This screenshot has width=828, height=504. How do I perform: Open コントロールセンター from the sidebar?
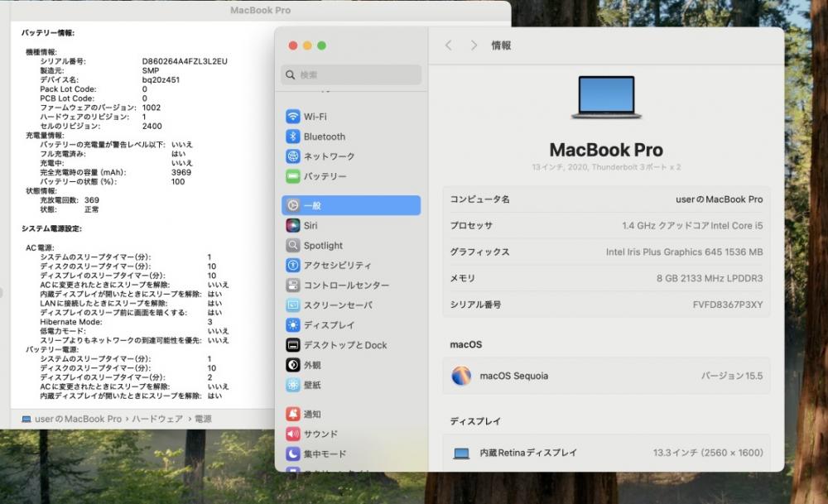(351, 285)
